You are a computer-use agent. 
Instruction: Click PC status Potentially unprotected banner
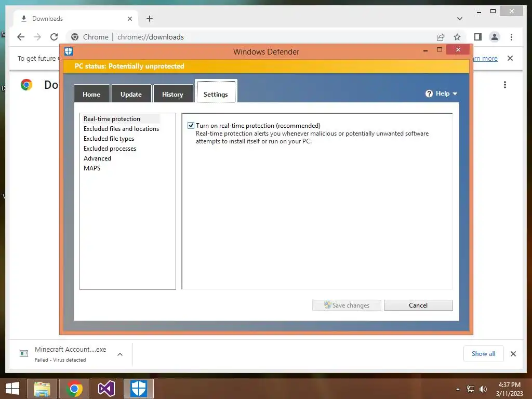267,66
